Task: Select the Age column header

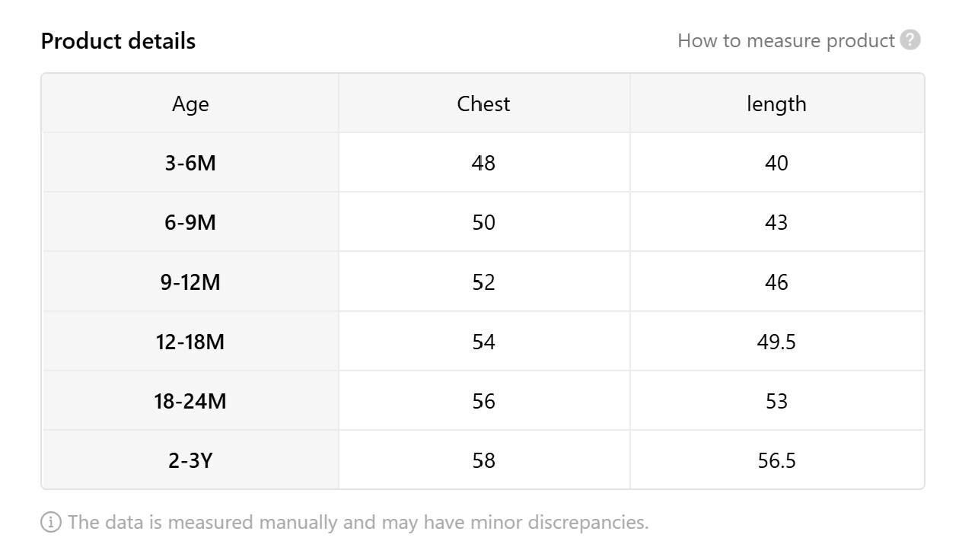Action: [x=190, y=103]
